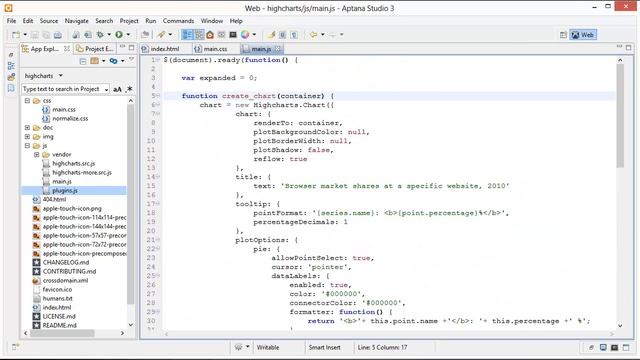Click the App Explorer horizontal scrollbar
This screenshot has width=640, height=360.
coord(62,333)
